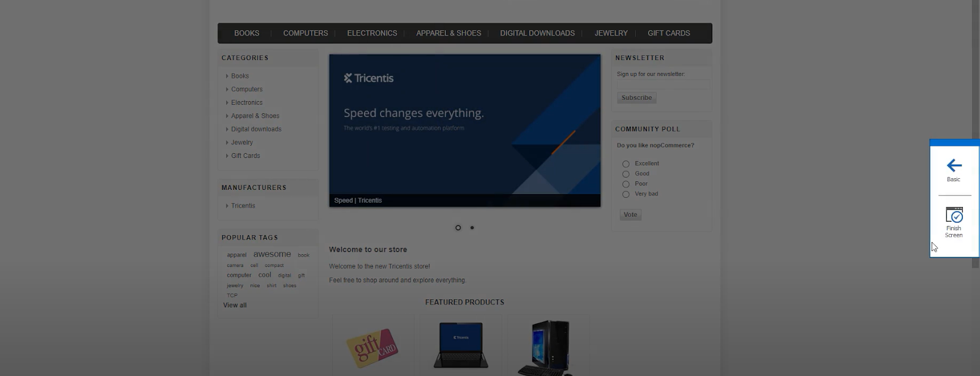Open the Jewelry top menu
The width and height of the screenshot is (980, 376).
point(611,33)
